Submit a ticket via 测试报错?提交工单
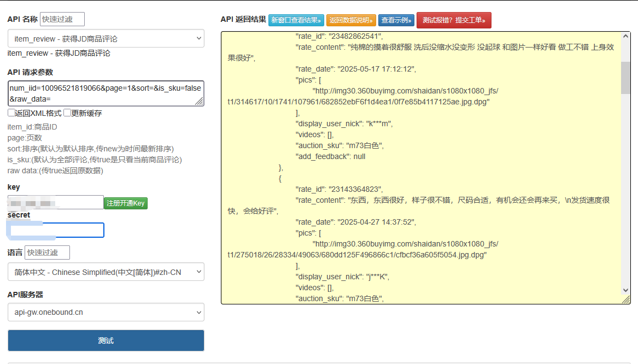638x364 pixels. pos(454,20)
